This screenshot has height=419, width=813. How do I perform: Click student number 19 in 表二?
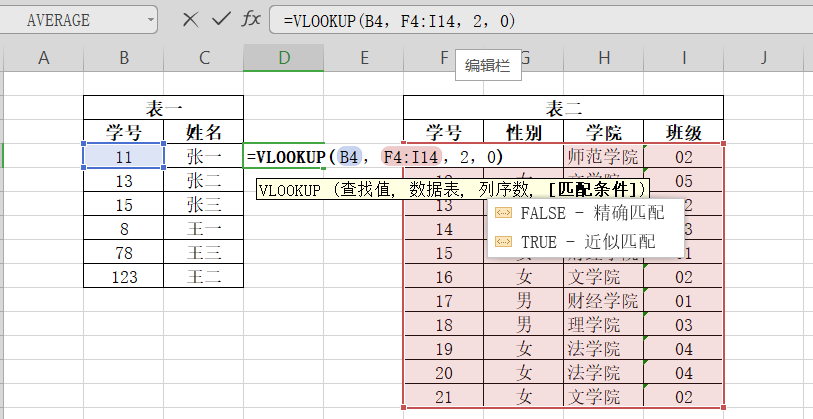click(444, 348)
